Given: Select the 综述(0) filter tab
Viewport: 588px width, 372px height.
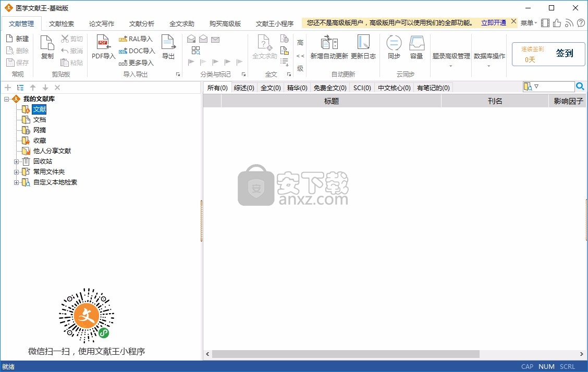Looking at the screenshot, I should tap(244, 88).
